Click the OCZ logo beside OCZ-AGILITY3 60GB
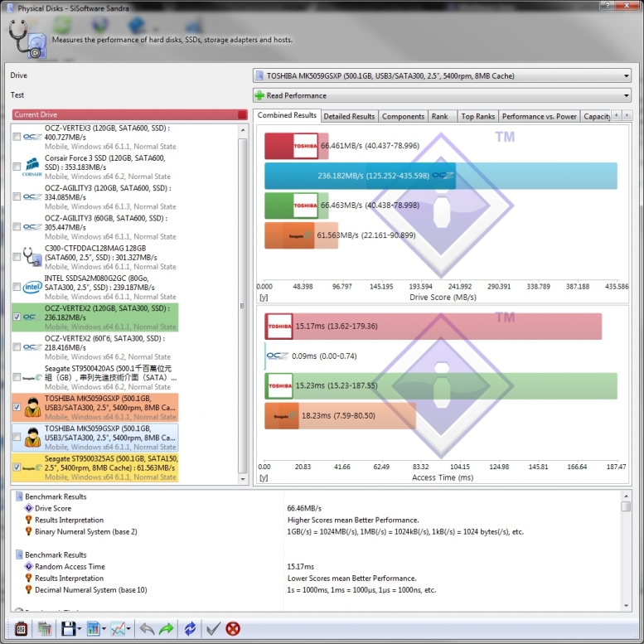The height and width of the screenshot is (644, 644). [32, 227]
